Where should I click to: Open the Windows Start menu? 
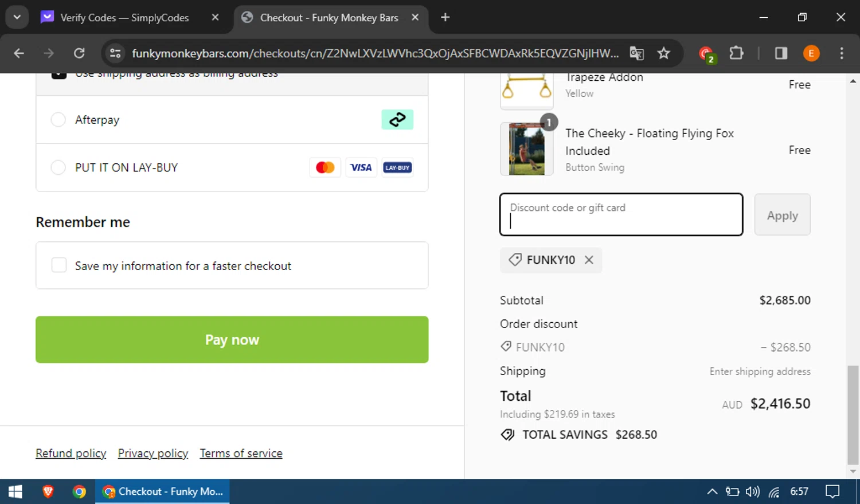click(15, 491)
